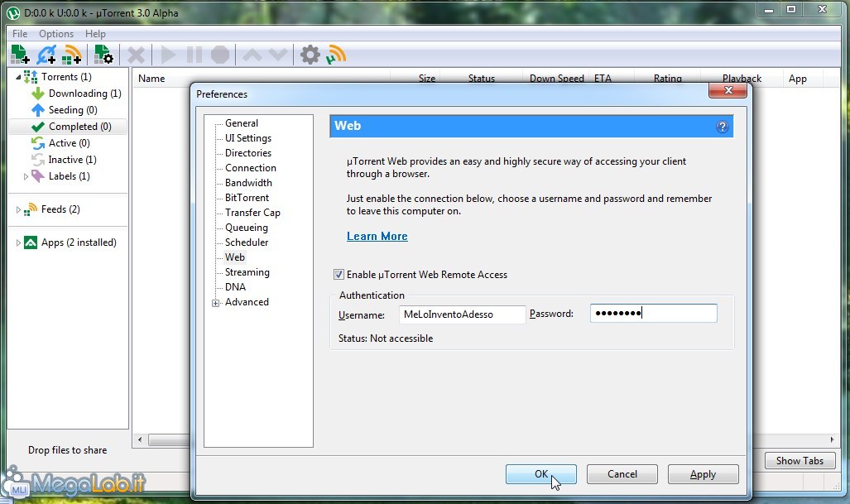Open Preferences via the gear icon
850x504 pixels.
pyautogui.click(x=310, y=55)
